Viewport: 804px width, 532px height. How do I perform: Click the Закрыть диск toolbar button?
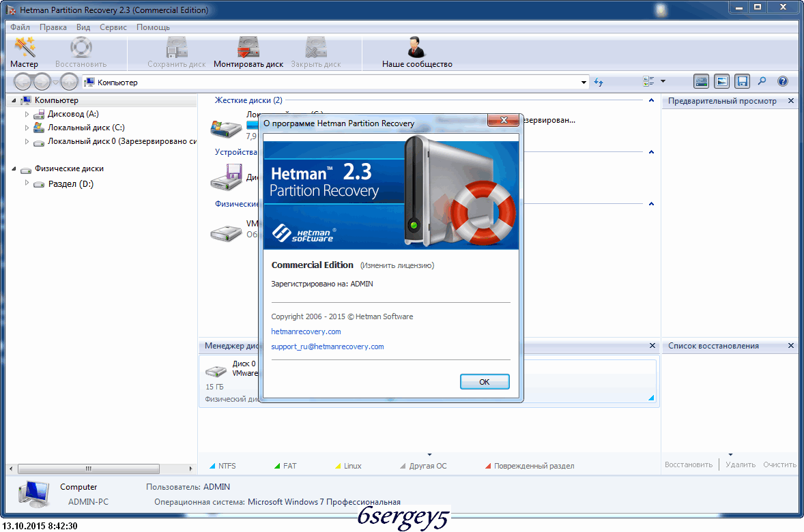[316, 52]
